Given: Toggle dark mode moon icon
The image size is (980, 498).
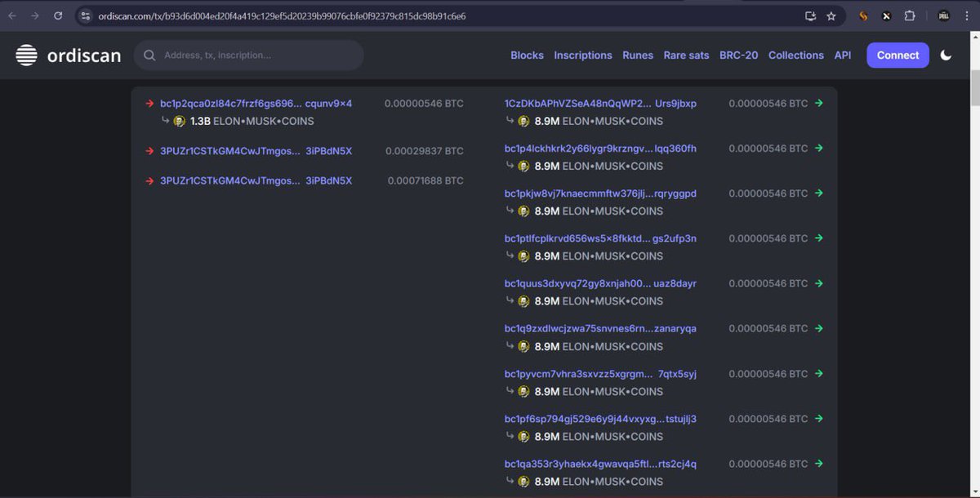Looking at the screenshot, I should 947,56.
